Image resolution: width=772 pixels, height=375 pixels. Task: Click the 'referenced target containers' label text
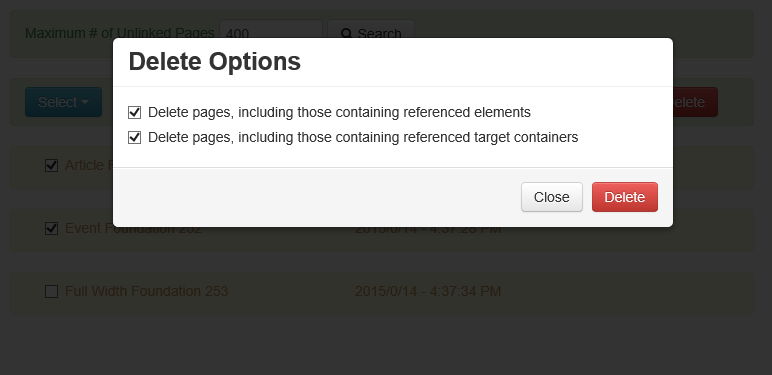(x=491, y=137)
